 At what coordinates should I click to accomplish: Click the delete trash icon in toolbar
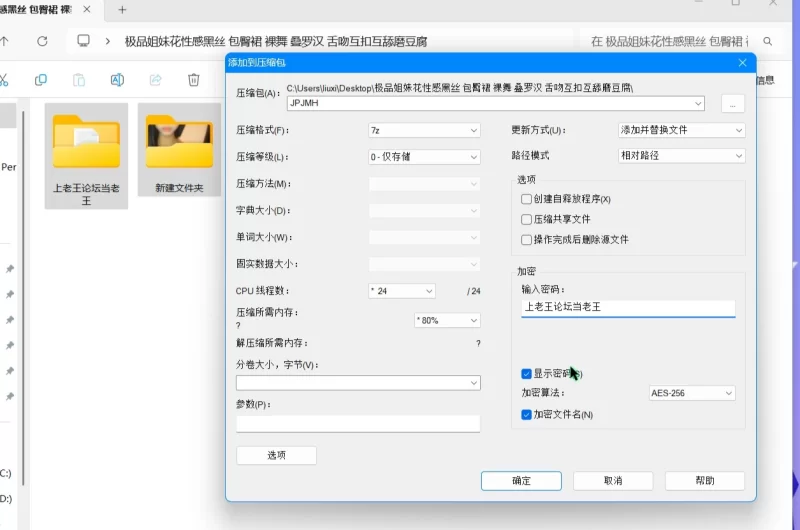click(x=193, y=80)
